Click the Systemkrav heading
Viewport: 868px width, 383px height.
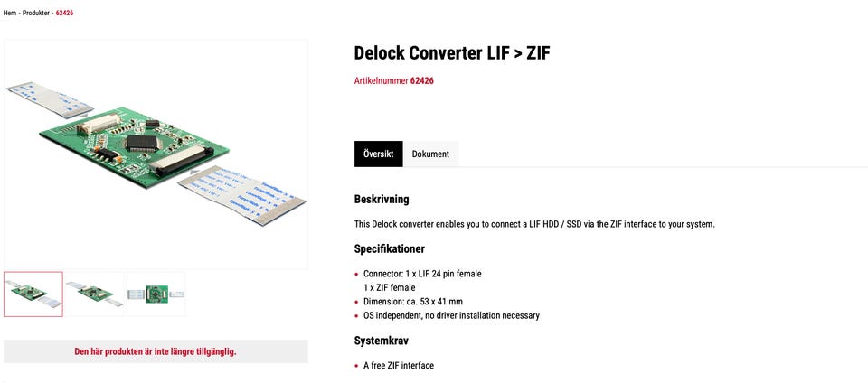382,341
